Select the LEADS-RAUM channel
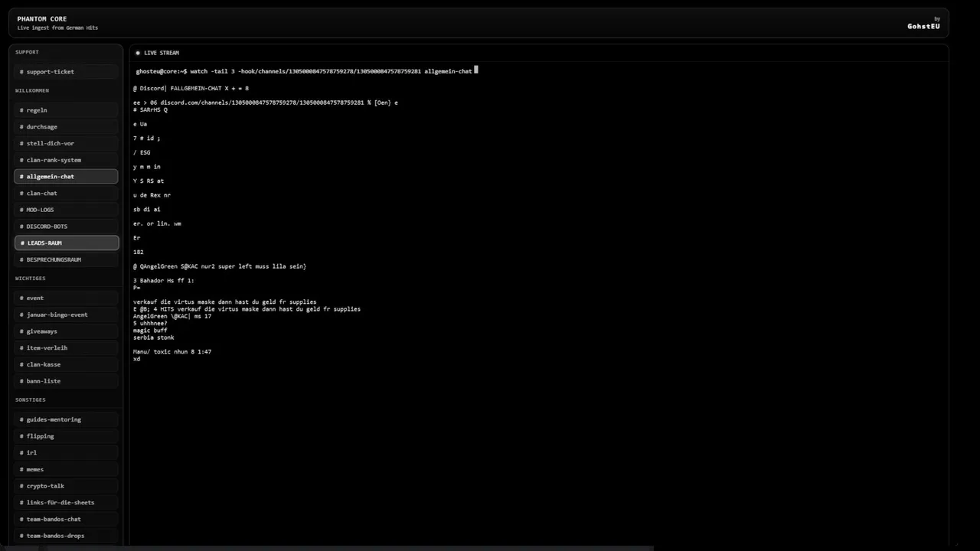The image size is (980, 551). coord(67,243)
